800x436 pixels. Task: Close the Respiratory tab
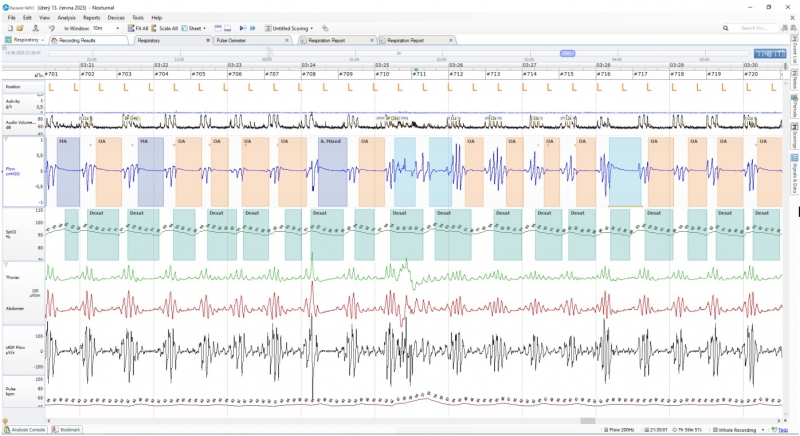click(208, 40)
